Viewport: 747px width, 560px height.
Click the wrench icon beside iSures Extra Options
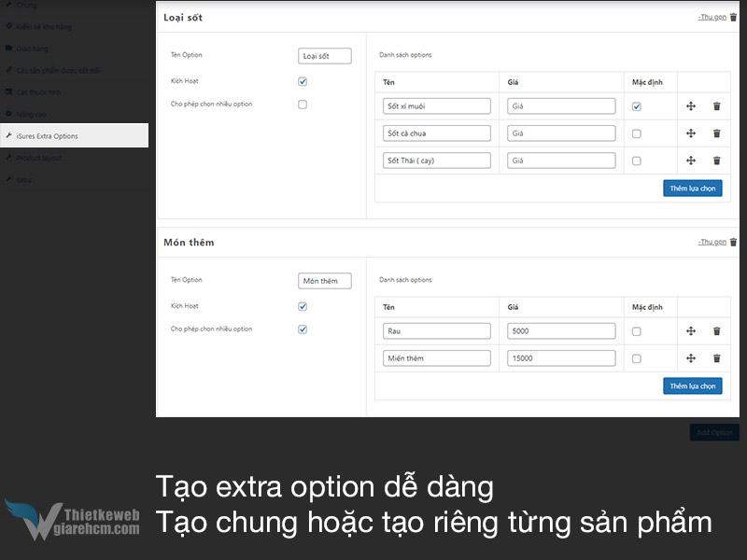[x=8, y=135]
